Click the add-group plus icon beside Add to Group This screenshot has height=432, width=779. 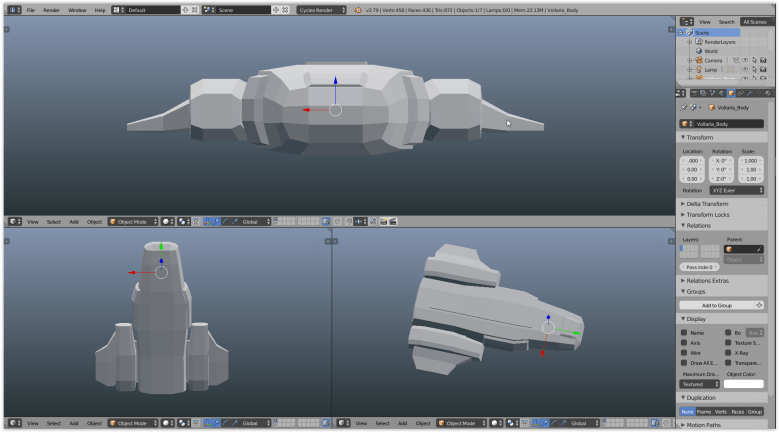[x=760, y=304]
